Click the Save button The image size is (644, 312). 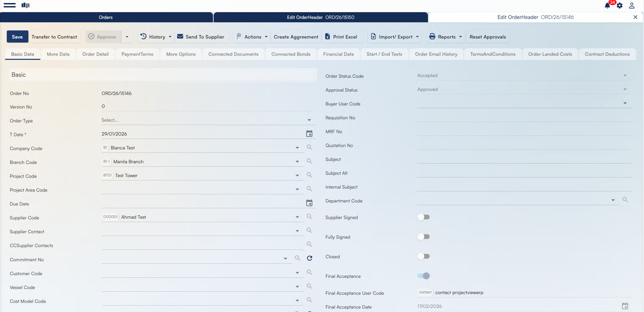click(x=17, y=37)
